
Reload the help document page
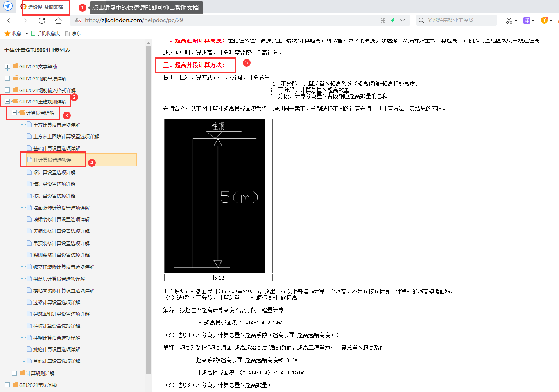tap(42, 20)
